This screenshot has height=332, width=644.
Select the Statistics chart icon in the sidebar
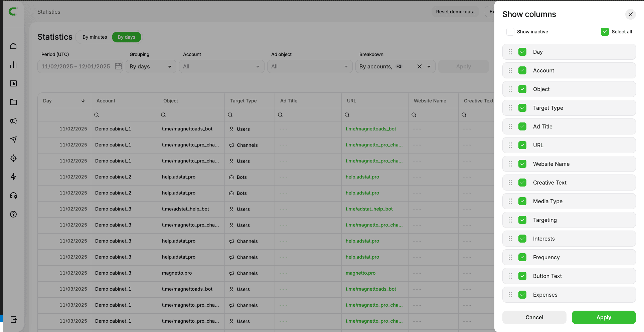pos(13,65)
